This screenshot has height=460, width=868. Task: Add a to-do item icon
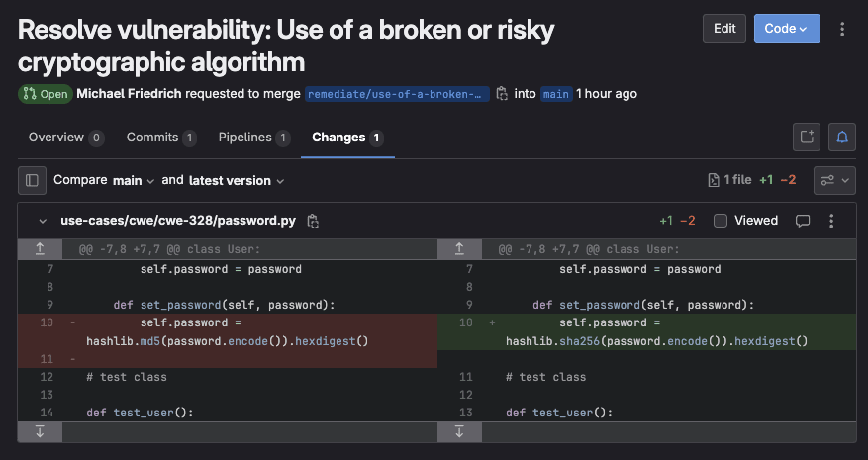pos(807,137)
